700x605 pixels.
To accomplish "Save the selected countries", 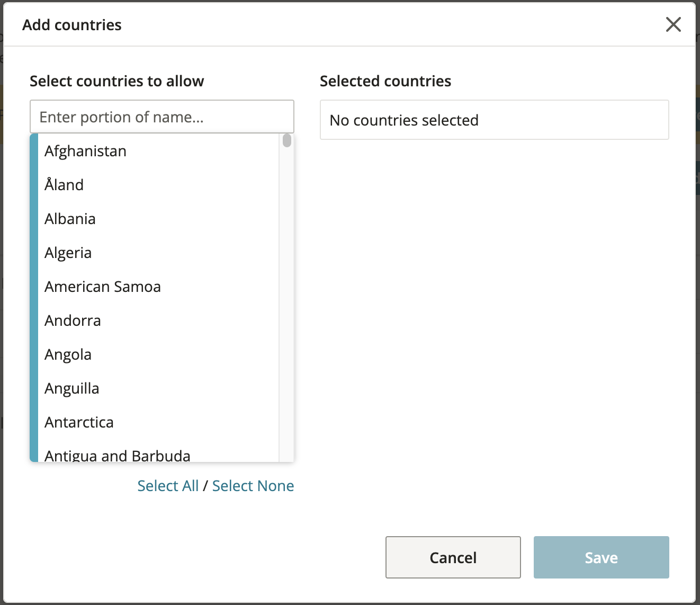I will [x=602, y=557].
